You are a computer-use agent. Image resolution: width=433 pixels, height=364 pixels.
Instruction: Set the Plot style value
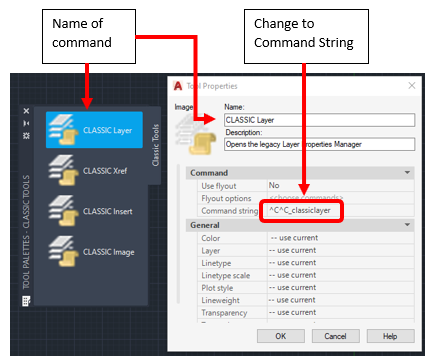(x=341, y=288)
